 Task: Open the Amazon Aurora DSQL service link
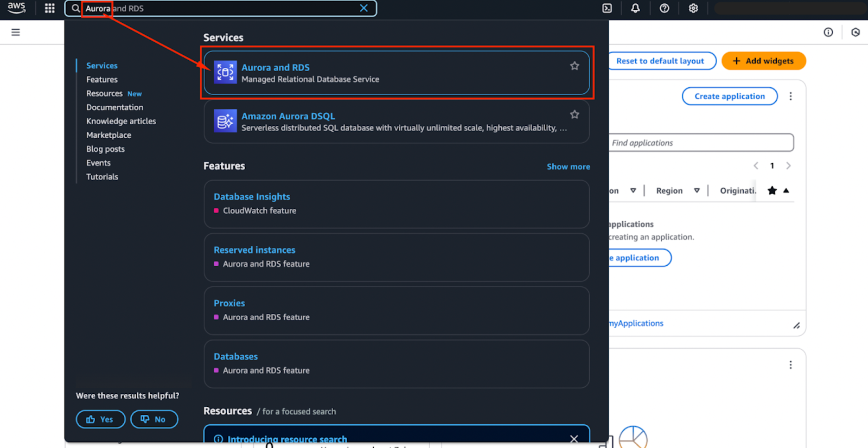click(288, 116)
